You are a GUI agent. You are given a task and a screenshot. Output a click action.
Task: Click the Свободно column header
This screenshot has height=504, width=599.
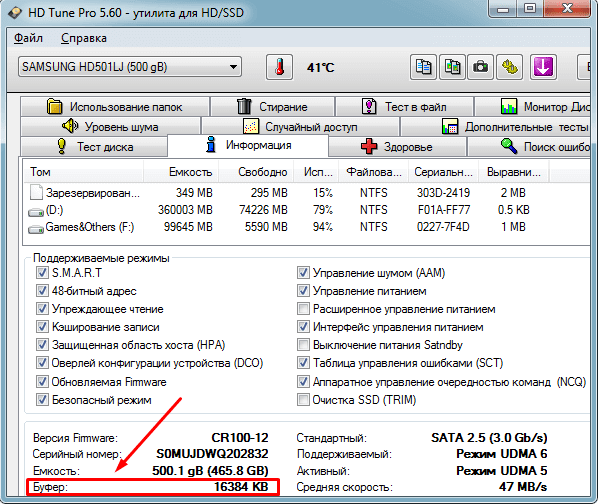point(256,172)
